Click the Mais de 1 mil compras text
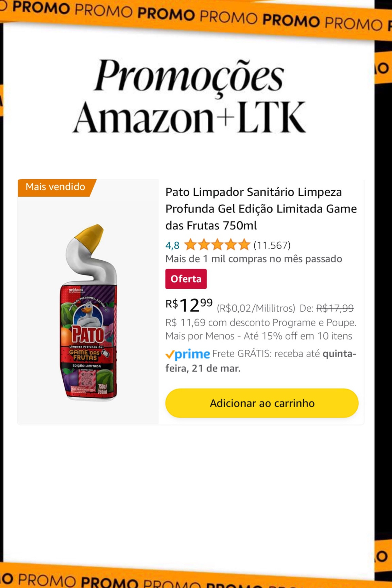 tap(254, 259)
